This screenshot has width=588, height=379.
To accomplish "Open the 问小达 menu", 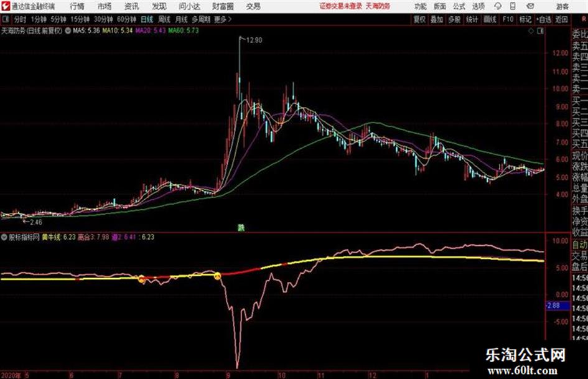I will click(189, 6).
